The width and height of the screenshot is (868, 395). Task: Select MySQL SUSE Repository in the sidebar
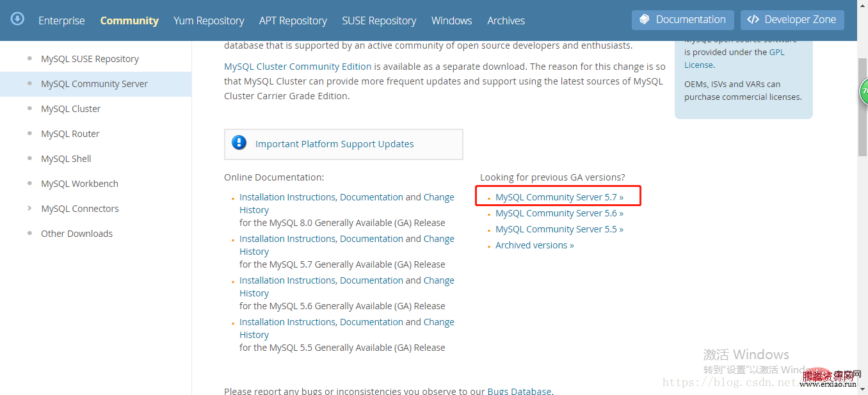click(90, 59)
